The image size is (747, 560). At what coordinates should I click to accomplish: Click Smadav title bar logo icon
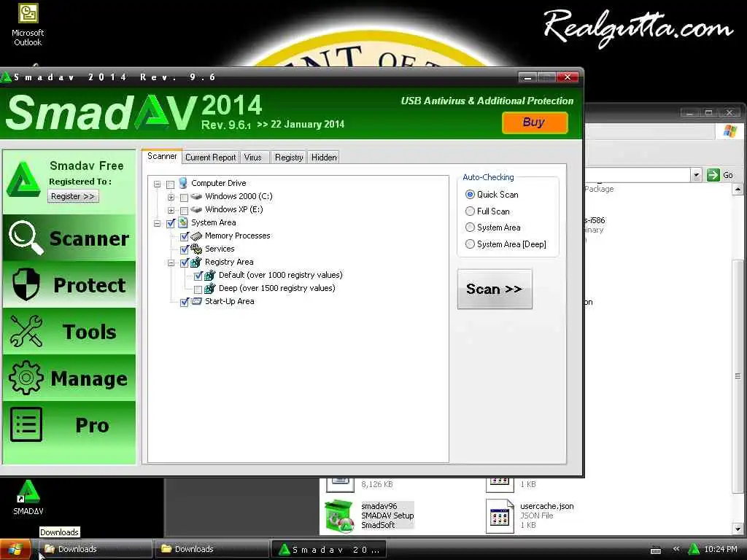tap(6, 77)
